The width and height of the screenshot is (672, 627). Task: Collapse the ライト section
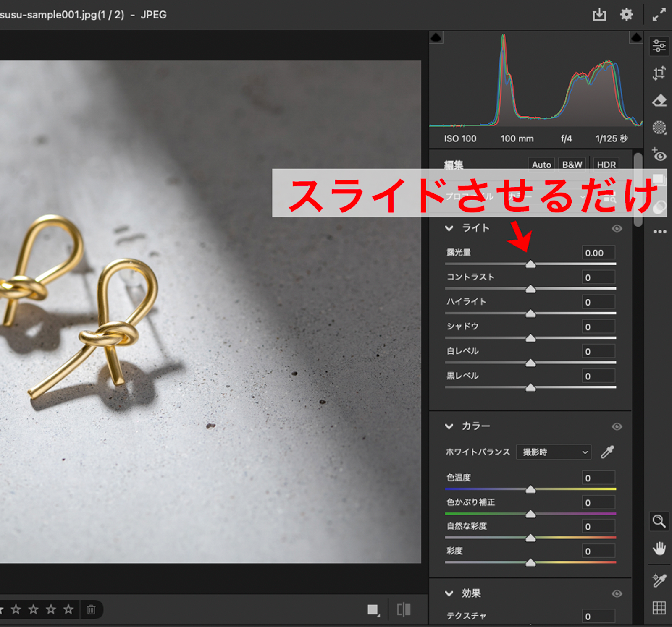(x=449, y=228)
